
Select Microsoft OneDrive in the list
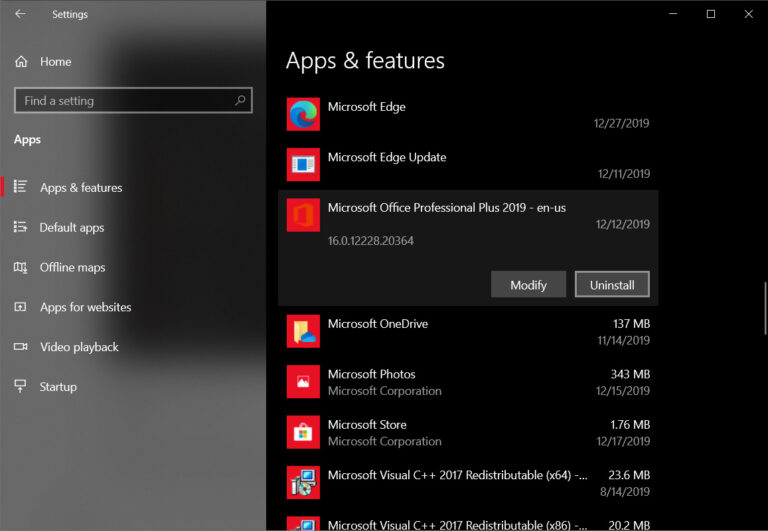468,331
